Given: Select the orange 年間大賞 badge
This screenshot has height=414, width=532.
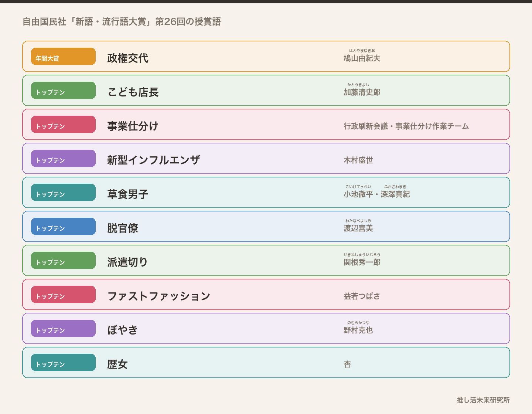Looking at the screenshot, I should 63,57.
